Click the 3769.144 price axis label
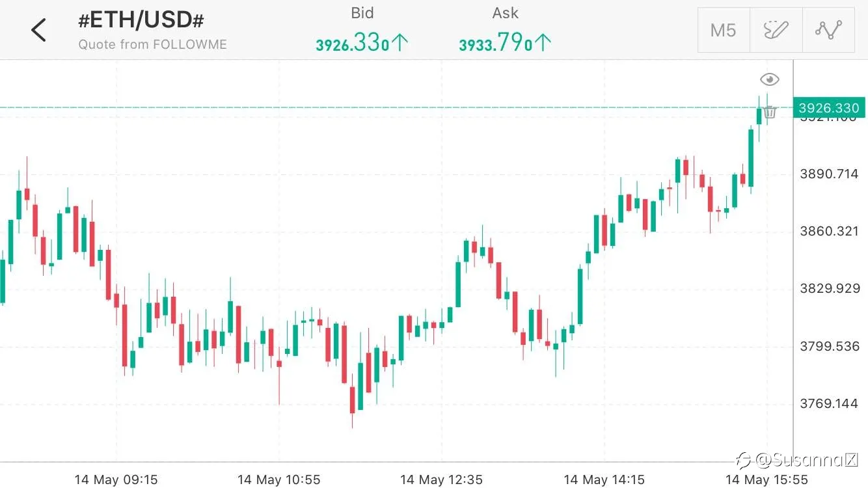This screenshot has width=868, height=488. [x=830, y=403]
